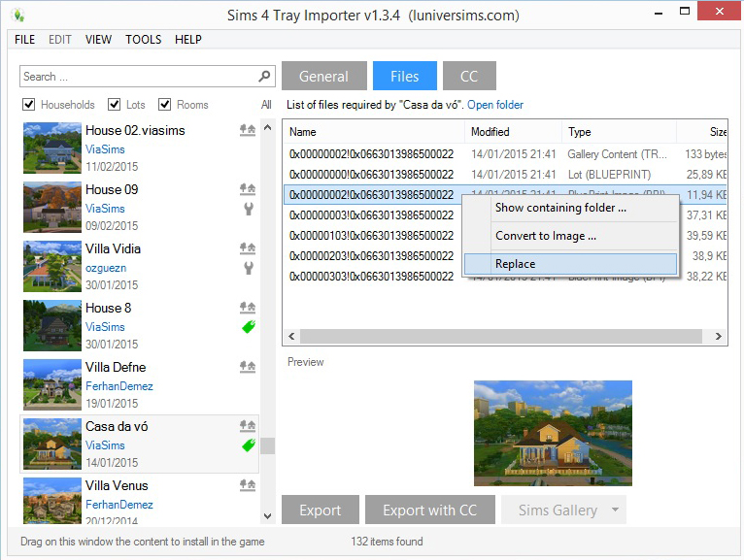Image resolution: width=744 pixels, height=560 pixels.
Task: Open the HELP menu
Action: pyautogui.click(x=187, y=40)
